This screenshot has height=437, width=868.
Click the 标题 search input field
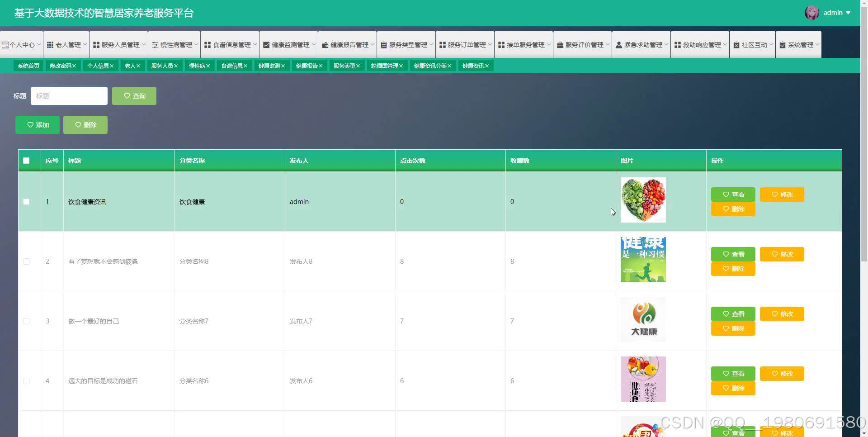tap(69, 96)
